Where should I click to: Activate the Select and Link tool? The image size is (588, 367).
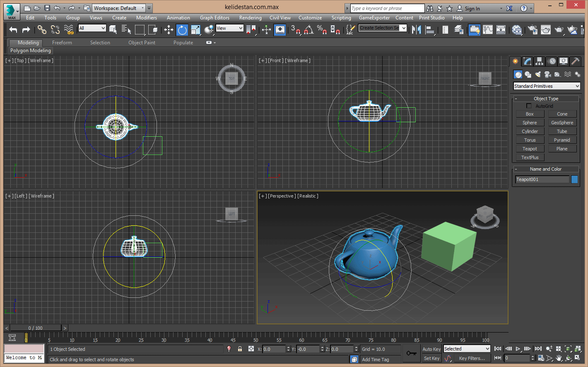(42, 29)
